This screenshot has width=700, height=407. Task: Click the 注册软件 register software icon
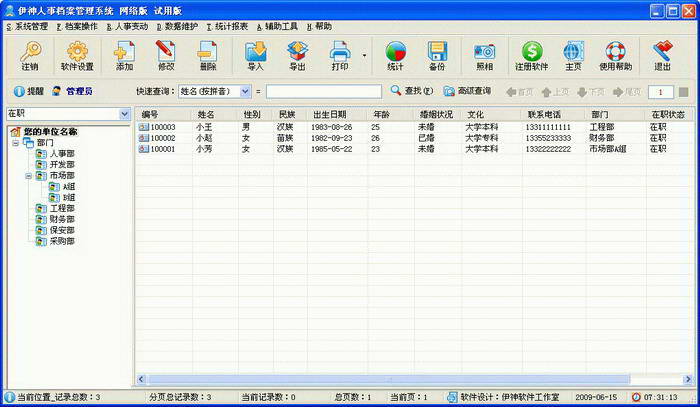click(532, 56)
